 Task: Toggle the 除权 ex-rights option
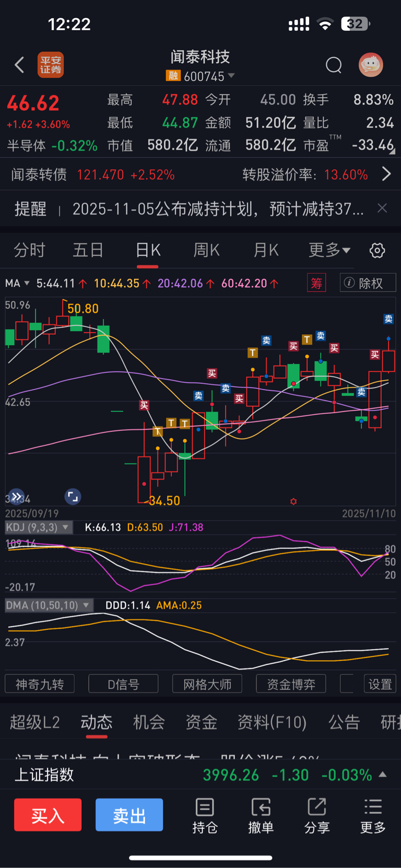(368, 283)
